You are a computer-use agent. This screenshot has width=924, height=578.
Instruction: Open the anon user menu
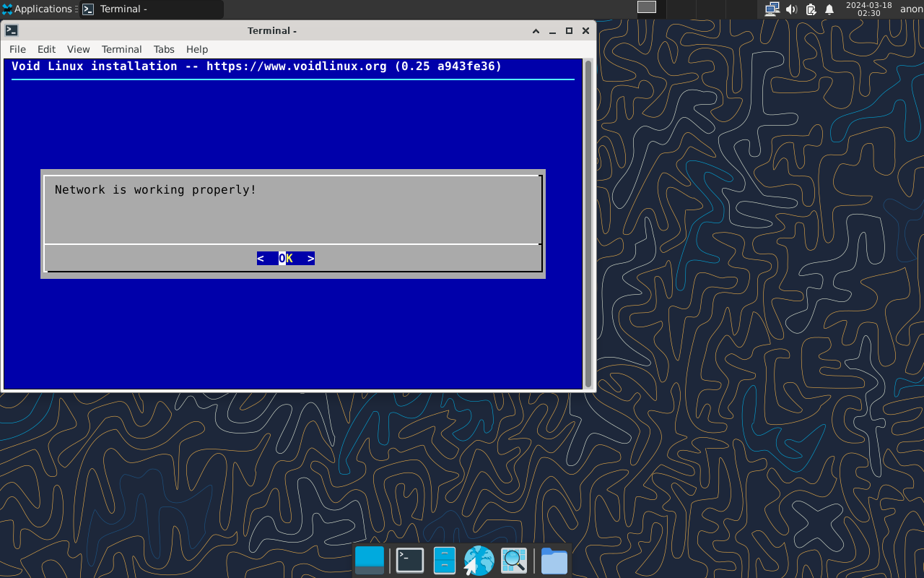click(911, 9)
